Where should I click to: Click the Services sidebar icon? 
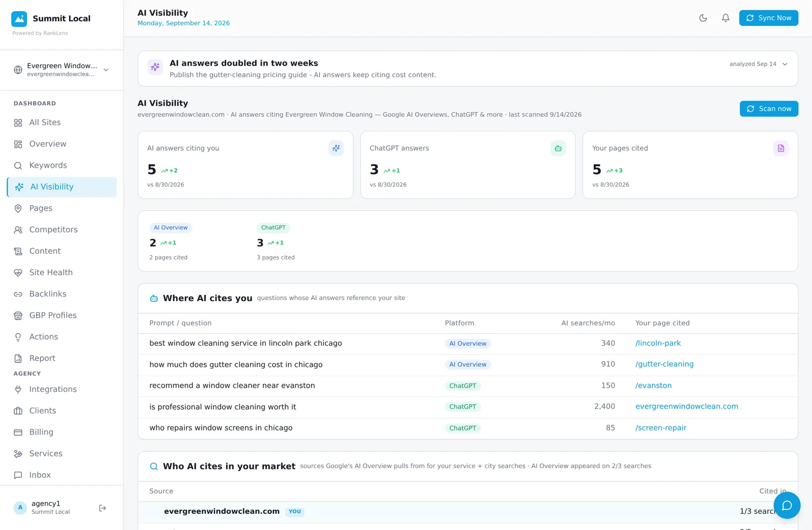(18, 454)
